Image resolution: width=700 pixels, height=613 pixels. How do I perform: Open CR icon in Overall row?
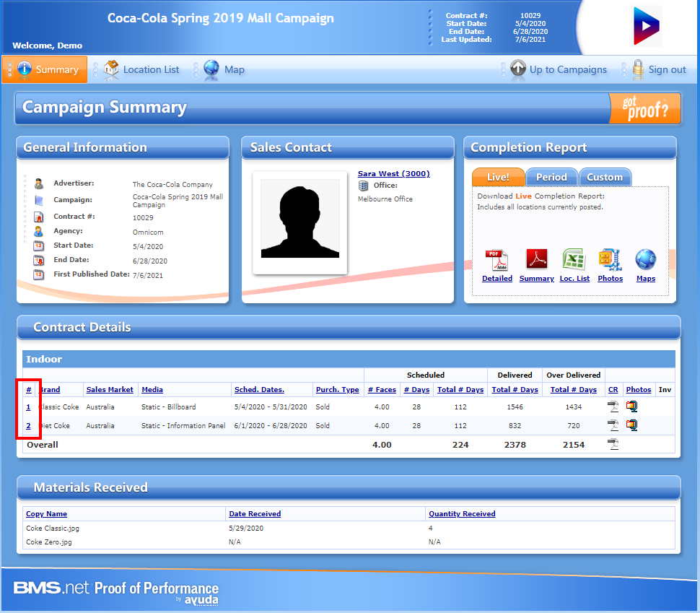613,444
